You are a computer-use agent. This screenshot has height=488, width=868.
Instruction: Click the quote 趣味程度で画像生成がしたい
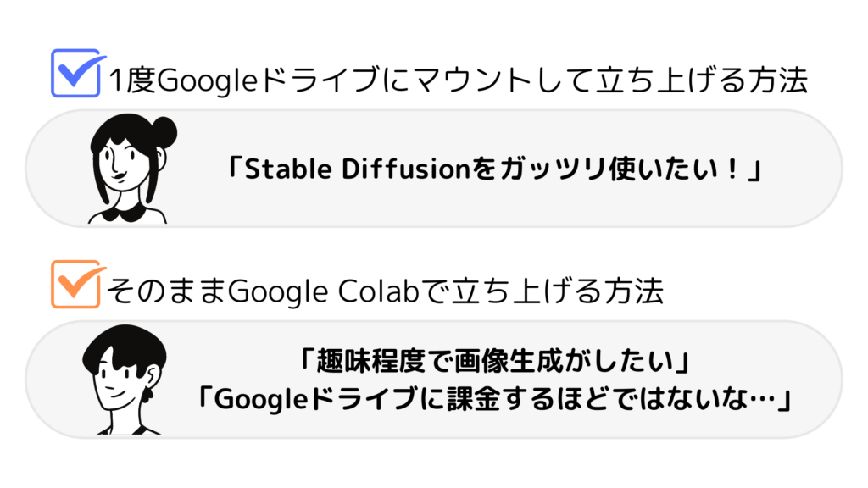click(494, 361)
